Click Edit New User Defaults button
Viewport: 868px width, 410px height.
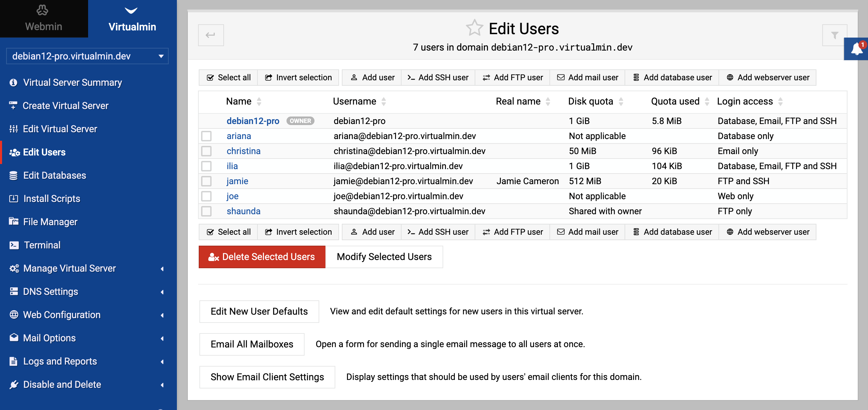point(259,312)
